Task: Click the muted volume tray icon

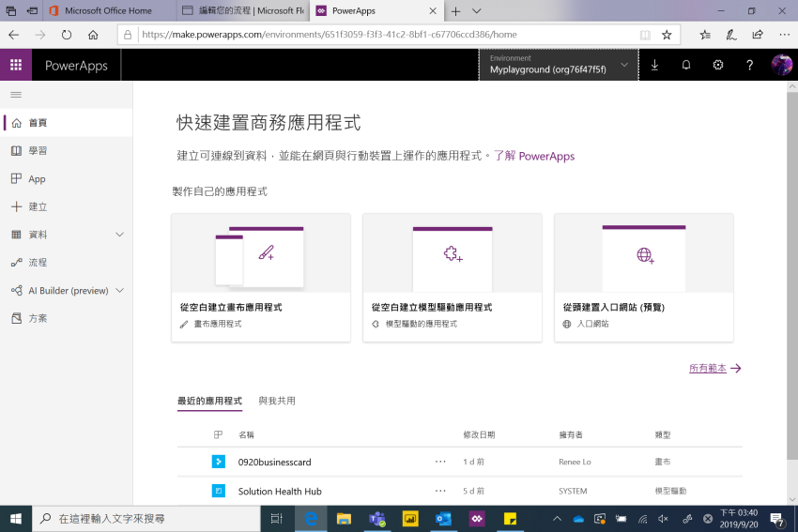Action: 663,519
